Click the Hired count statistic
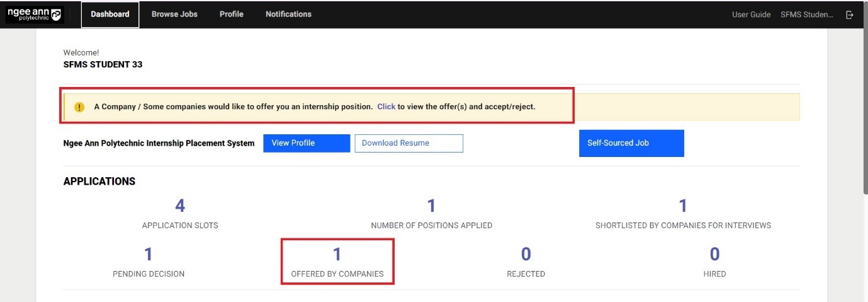Screen dimensions: 868x302 (x=714, y=255)
